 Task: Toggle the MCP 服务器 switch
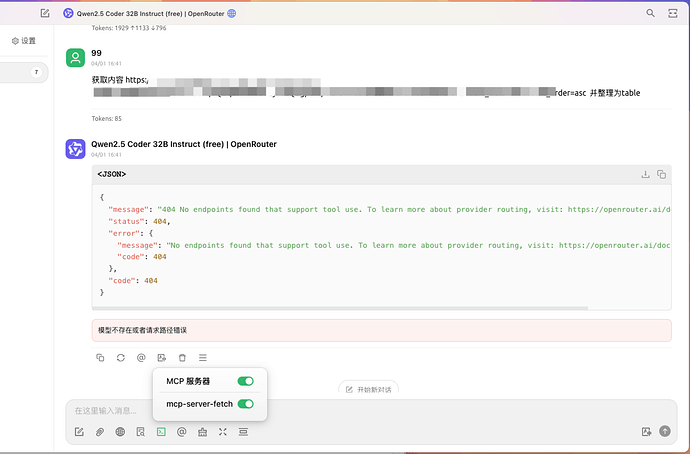(x=246, y=381)
